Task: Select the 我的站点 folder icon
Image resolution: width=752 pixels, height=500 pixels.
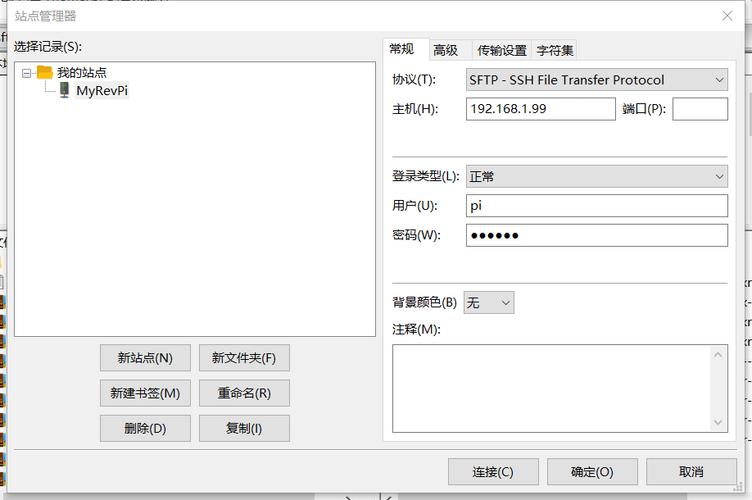Action: 45,72
